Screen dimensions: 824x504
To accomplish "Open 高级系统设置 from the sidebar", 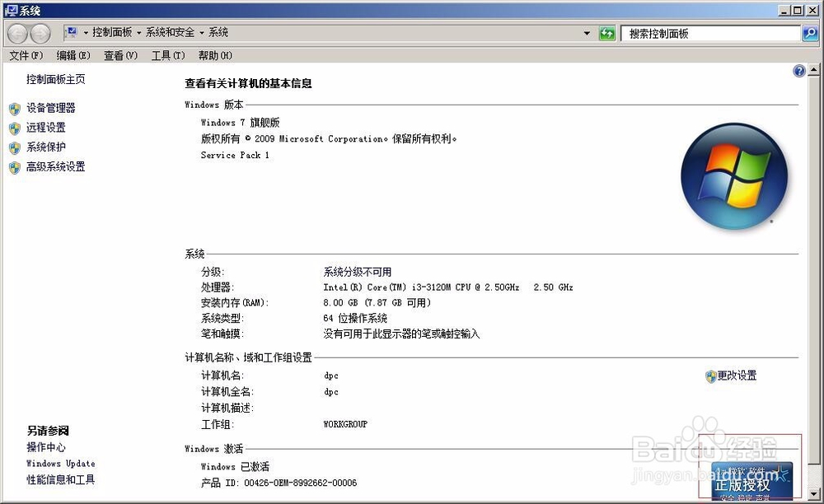I will click(x=56, y=167).
